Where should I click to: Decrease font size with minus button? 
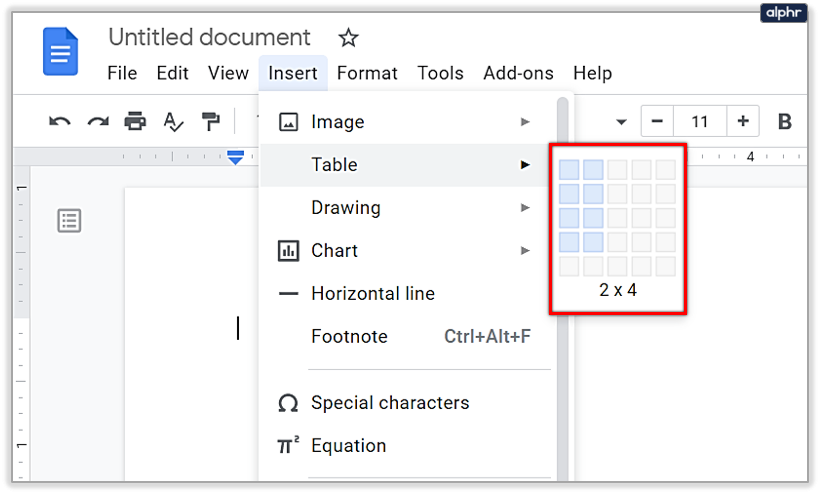coord(657,122)
